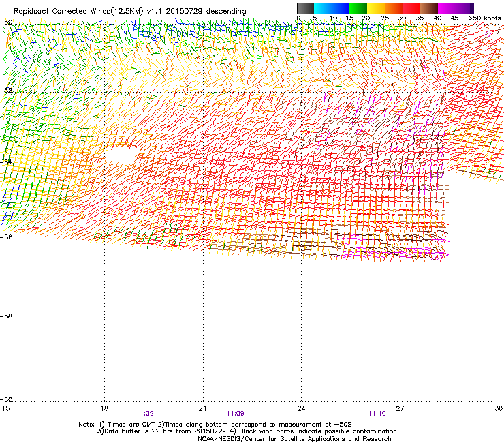The image size is (504, 443).
Task: Click the '-56' latitude axis label
Action: click(6, 237)
